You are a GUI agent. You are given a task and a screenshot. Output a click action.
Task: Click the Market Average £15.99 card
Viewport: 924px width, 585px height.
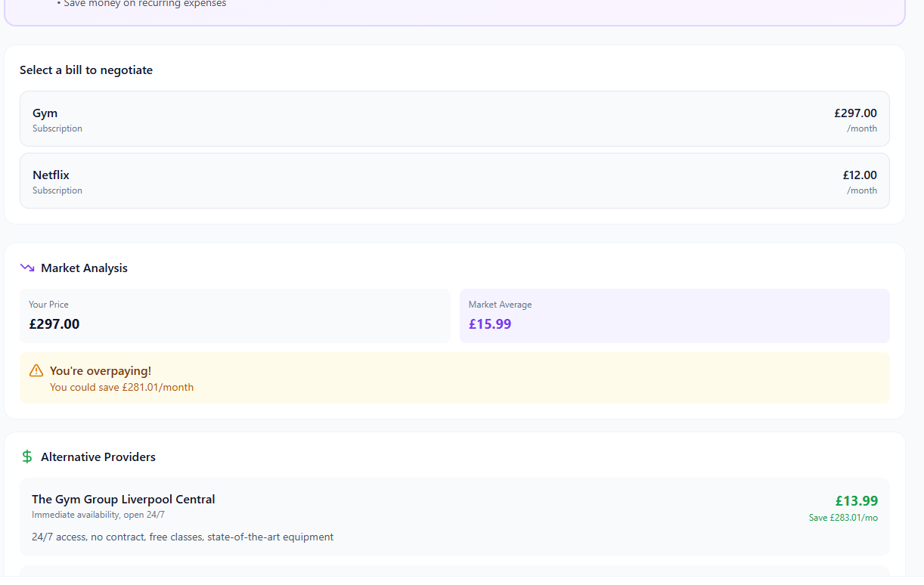tap(674, 316)
